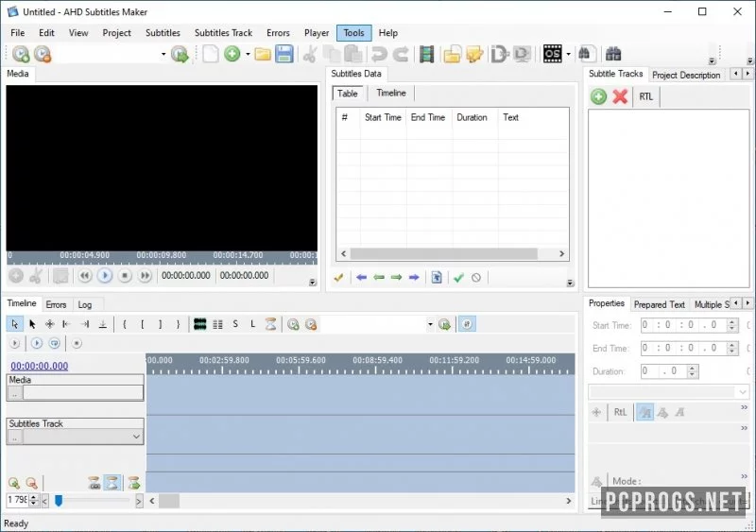Toggle the L button in timeline toolbar
This screenshot has width=756, height=532.
pos(252,324)
